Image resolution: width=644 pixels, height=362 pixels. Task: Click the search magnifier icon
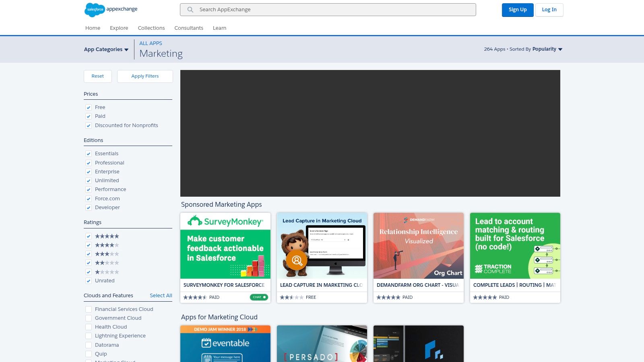pos(190,10)
